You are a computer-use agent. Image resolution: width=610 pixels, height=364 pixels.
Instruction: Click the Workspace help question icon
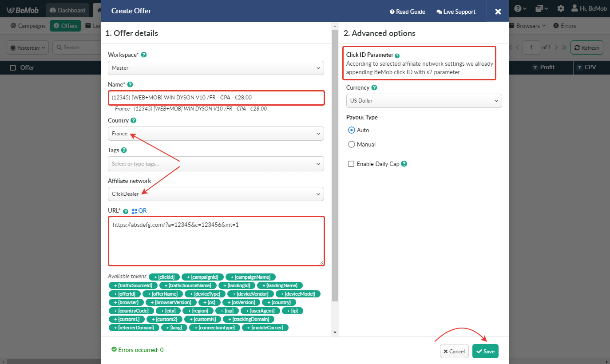(x=144, y=55)
